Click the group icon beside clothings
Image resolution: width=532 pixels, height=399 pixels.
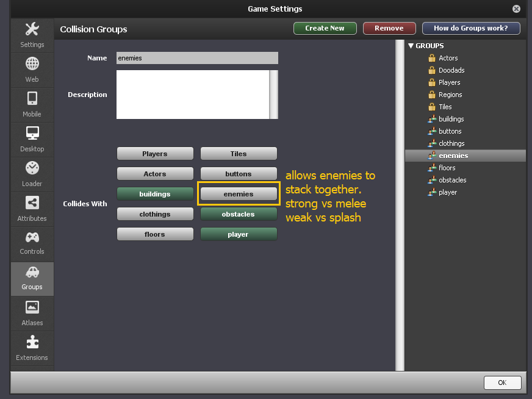pos(432,143)
